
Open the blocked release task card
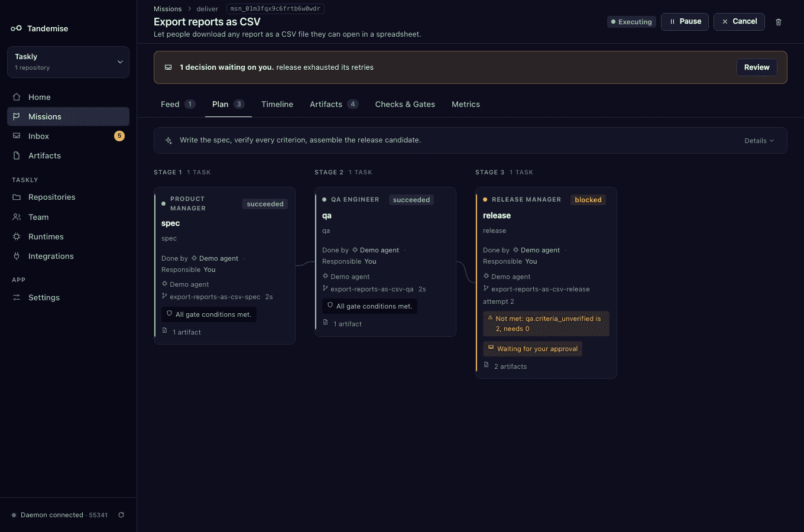coord(546,283)
